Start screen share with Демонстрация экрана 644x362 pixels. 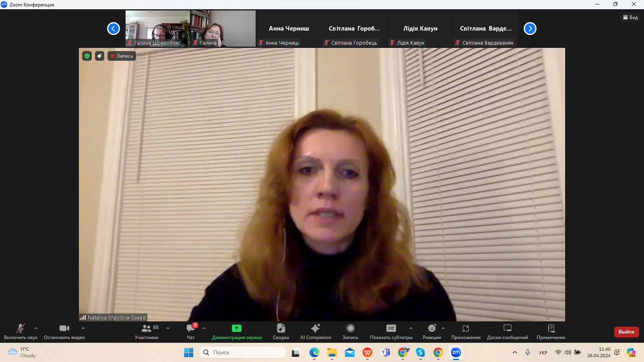pyautogui.click(x=237, y=331)
